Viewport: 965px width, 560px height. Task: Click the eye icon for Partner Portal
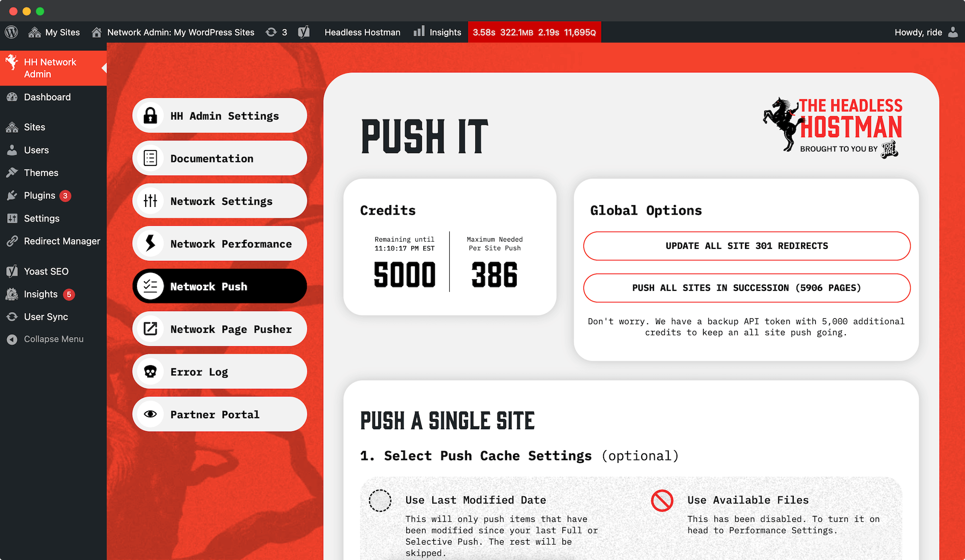151,414
